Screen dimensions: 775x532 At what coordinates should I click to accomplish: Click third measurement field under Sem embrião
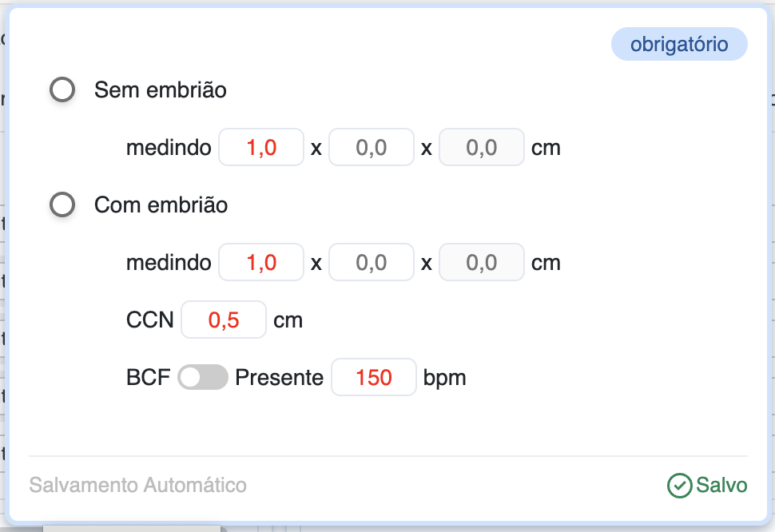482,148
